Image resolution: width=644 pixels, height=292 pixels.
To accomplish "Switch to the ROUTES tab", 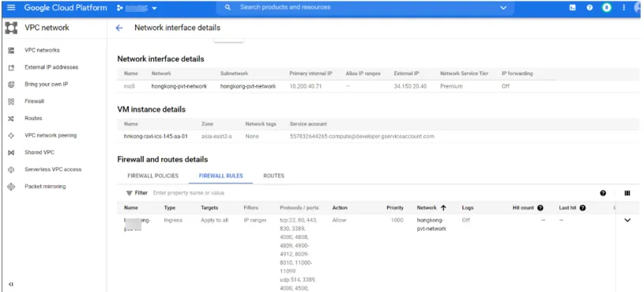I will click(x=274, y=176).
